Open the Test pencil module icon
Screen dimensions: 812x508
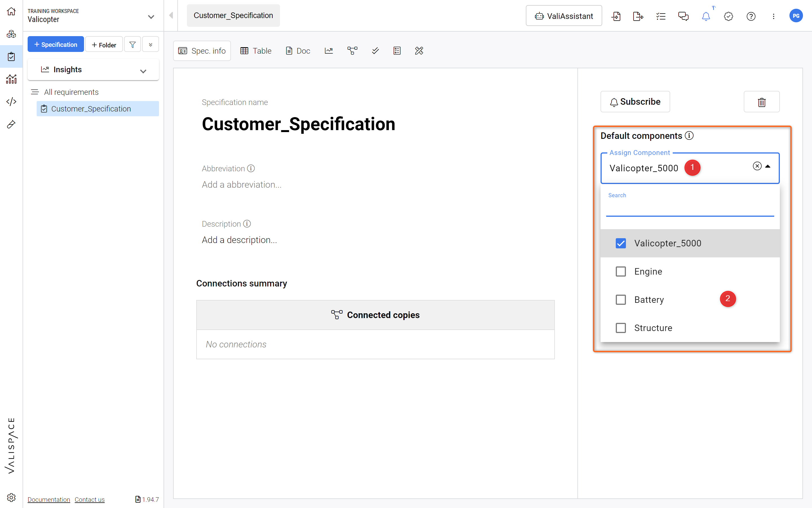pos(11,124)
